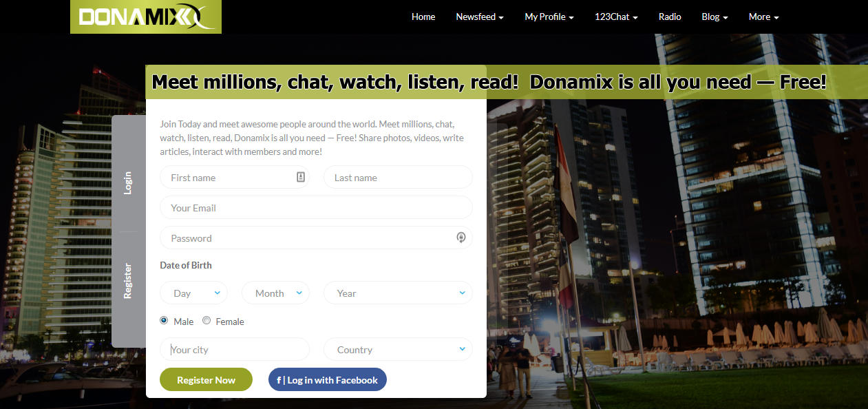Click the 'Meet millions, chat, watch' headline
This screenshot has height=409, width=868.
489,82
